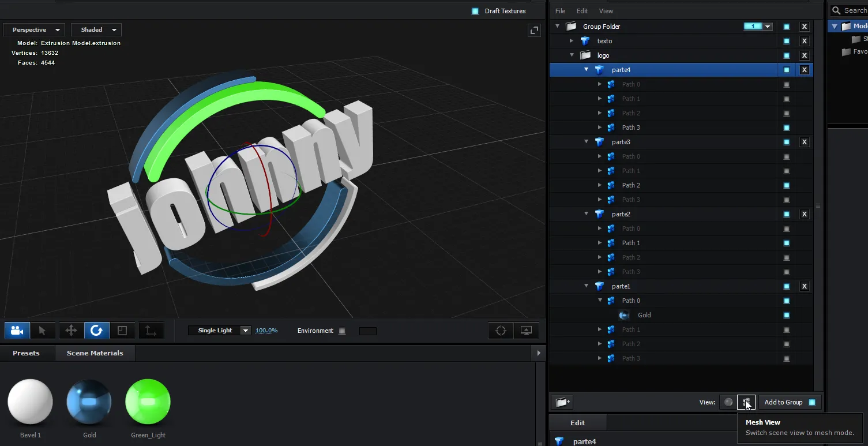Switch to the Presets tab
868x446 pixels.
tap(26, 353)
